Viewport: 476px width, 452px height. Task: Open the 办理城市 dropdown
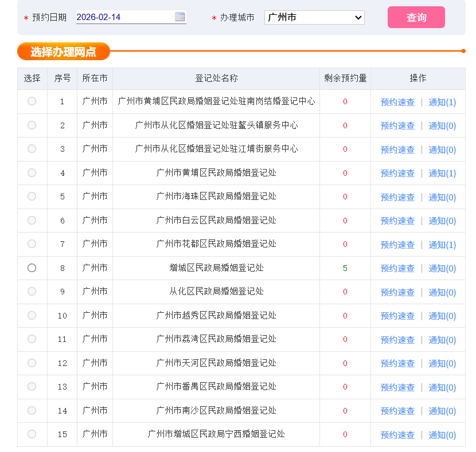(x=314, y=17)
